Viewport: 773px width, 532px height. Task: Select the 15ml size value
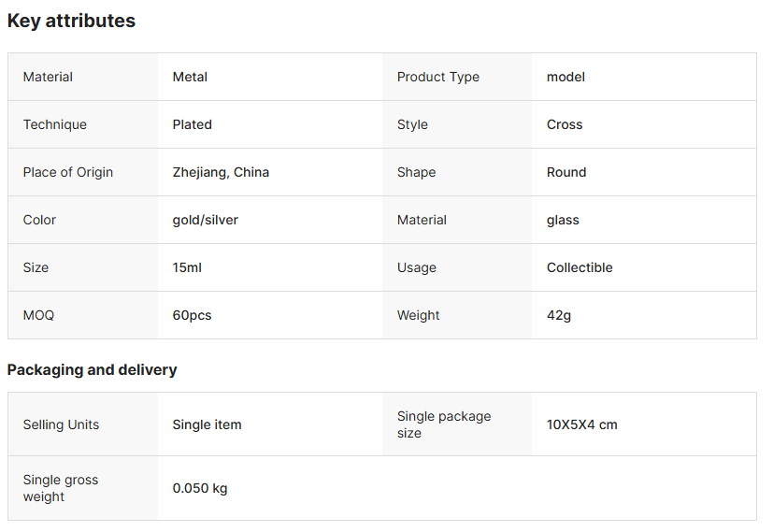pos(187,267)
